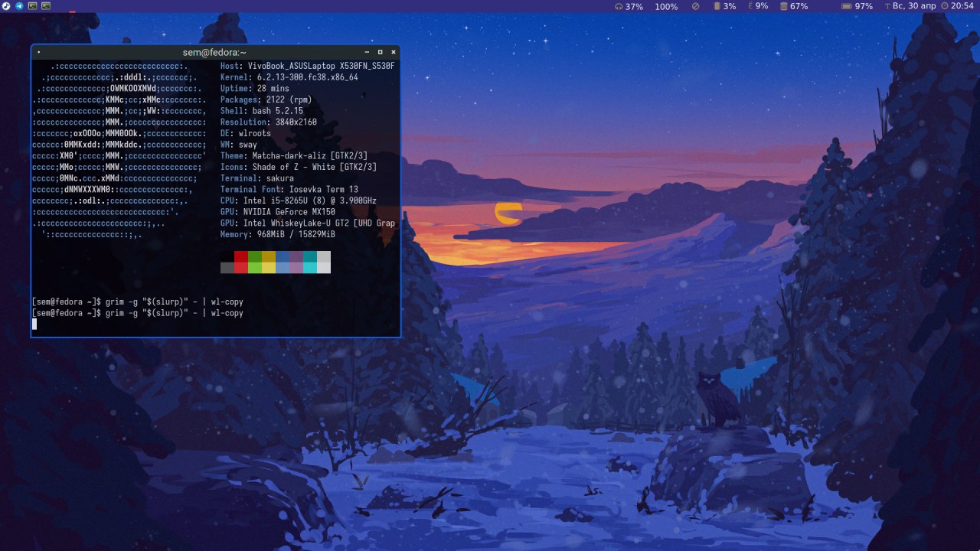
Task: Click the 9% status indicator
Action: point(758,6)
